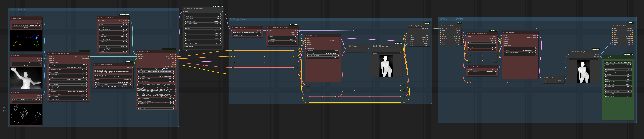This screenshot has height=139, width=644.
Task: Collapse the CR Multi-ControlNet Stack node dot
Action: 48,54
